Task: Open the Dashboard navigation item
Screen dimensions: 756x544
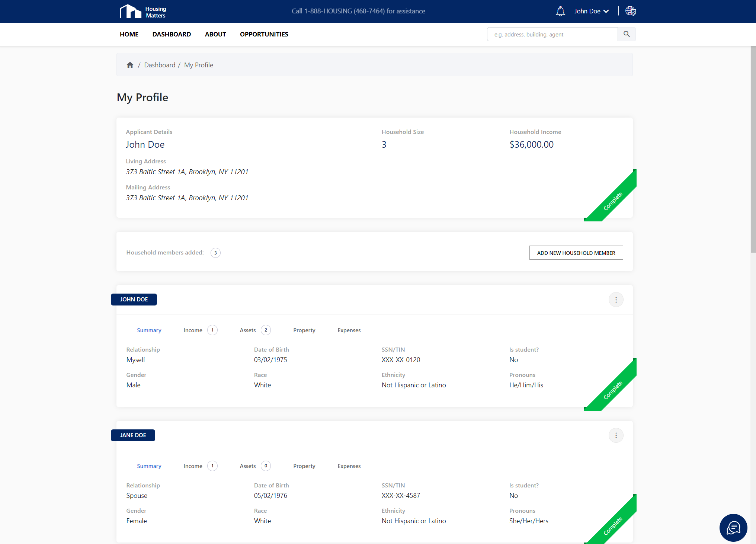Action: point(172,34)
